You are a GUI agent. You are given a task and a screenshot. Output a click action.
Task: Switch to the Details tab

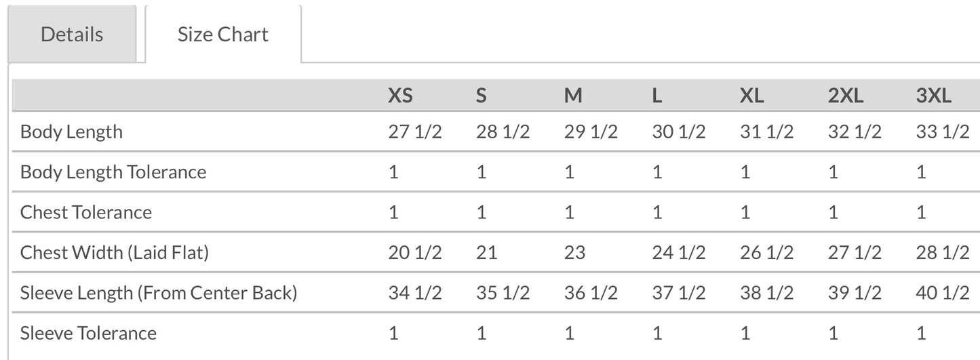tap(72, 35)
